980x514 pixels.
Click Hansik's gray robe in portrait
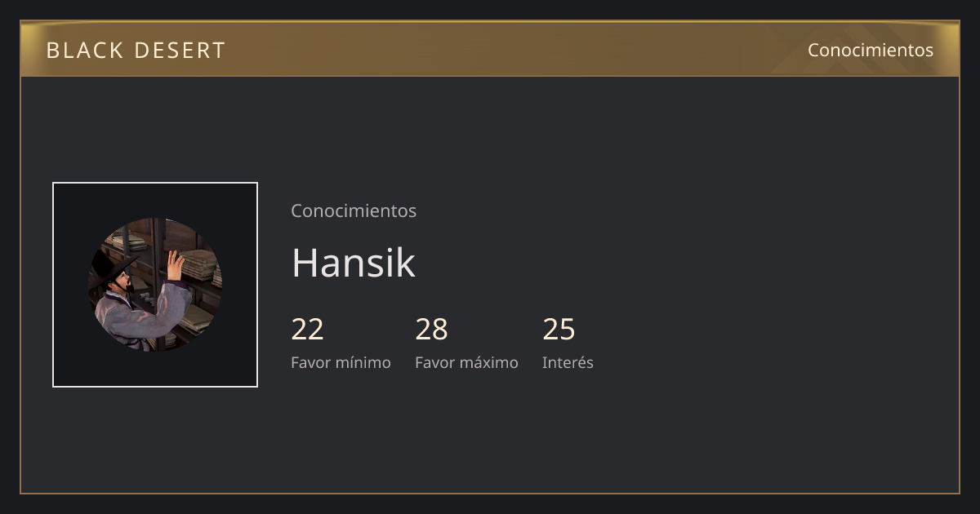139,318
